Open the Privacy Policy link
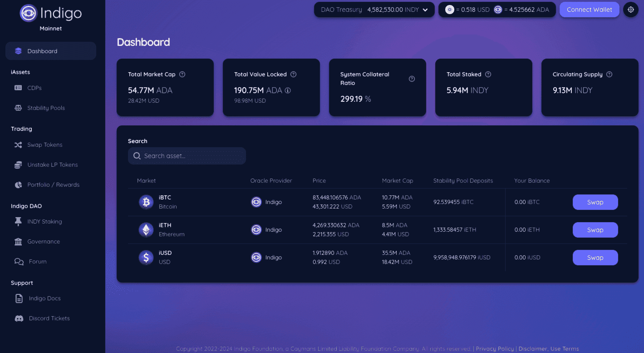 point(494,348)
